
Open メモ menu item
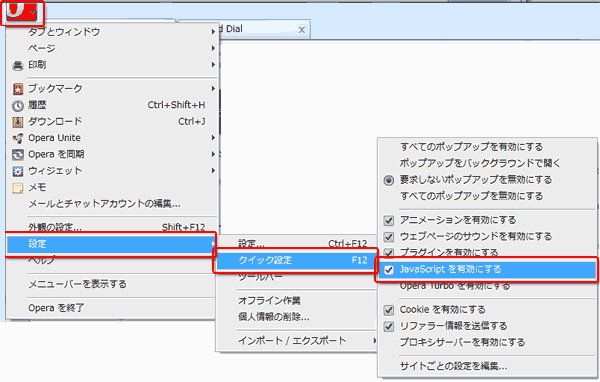click(x=112, y=187)
